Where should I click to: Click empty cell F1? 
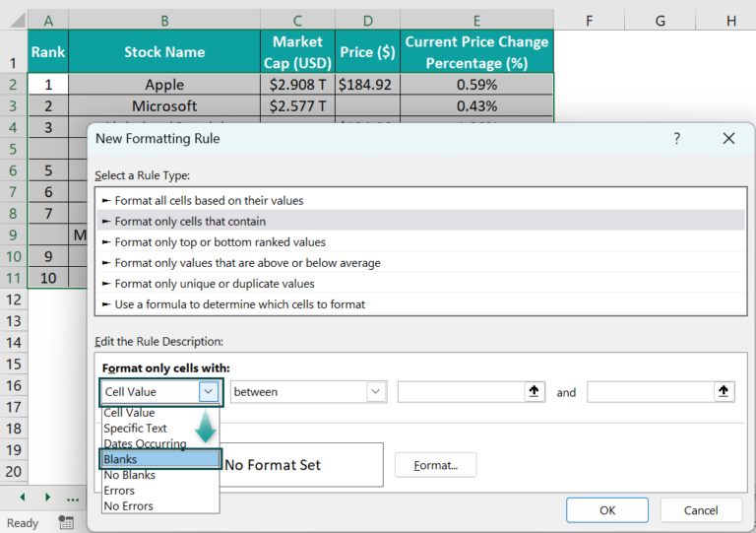[x=590, y=51]
